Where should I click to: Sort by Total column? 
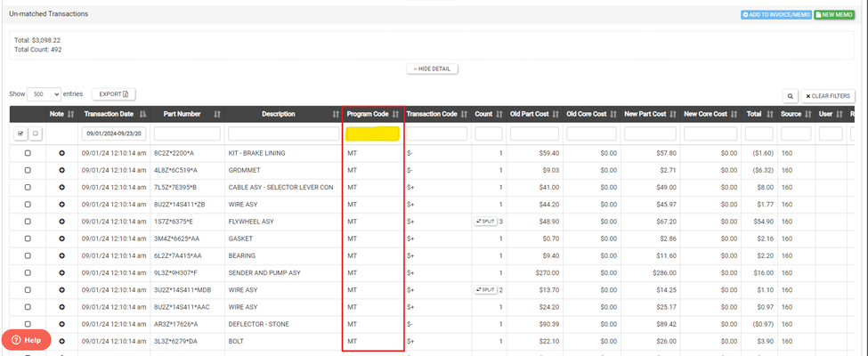click(770, 114)
